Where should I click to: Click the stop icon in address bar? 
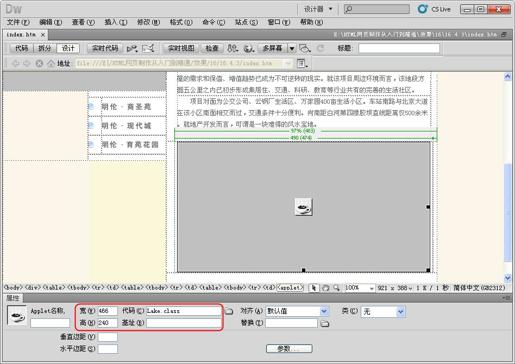pyautogui.click(x=39, y=63)
